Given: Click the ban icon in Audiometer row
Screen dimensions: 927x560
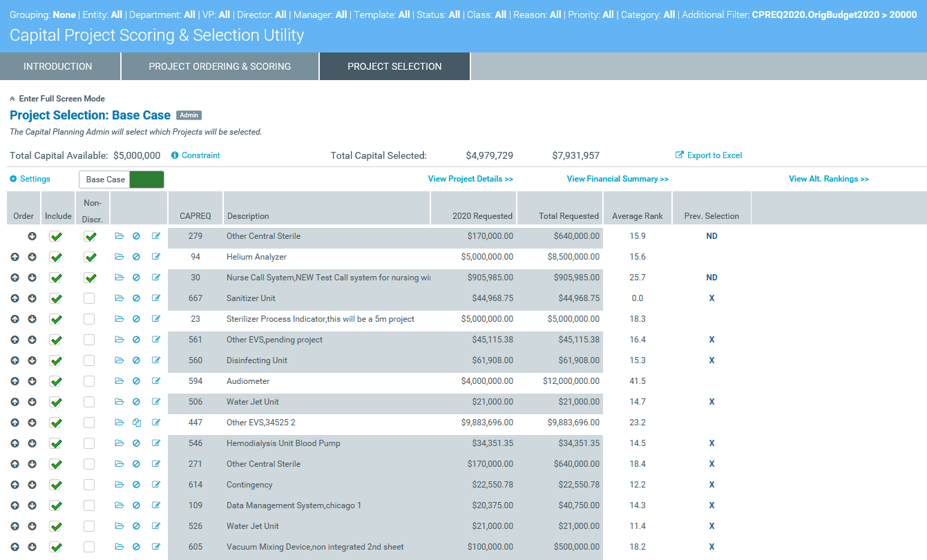Looking at the screenshot, I should point(137,381).
